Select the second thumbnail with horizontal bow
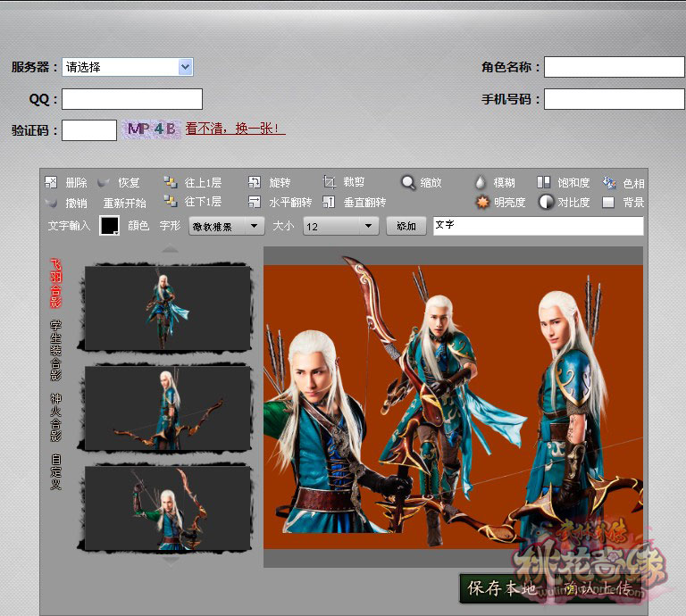Screen dimensions: 686x616 [x=168, y=408]
